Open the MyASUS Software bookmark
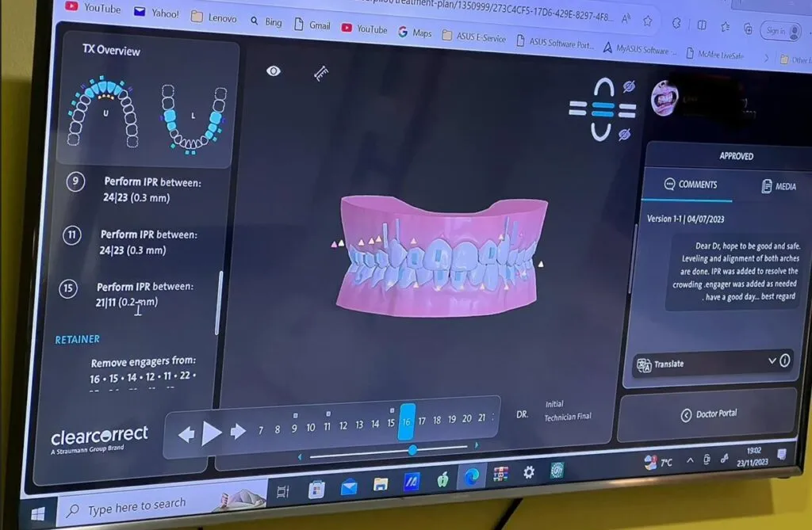The height and width of the screenshot is (530, 812). pyautogui.click(x=639, y=48)
